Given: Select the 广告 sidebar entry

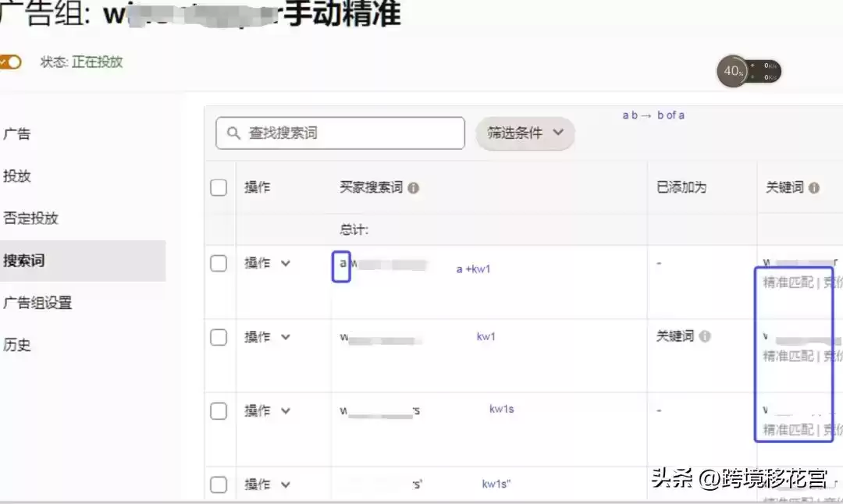Looking at the screenshot, I should coord(19,133).
